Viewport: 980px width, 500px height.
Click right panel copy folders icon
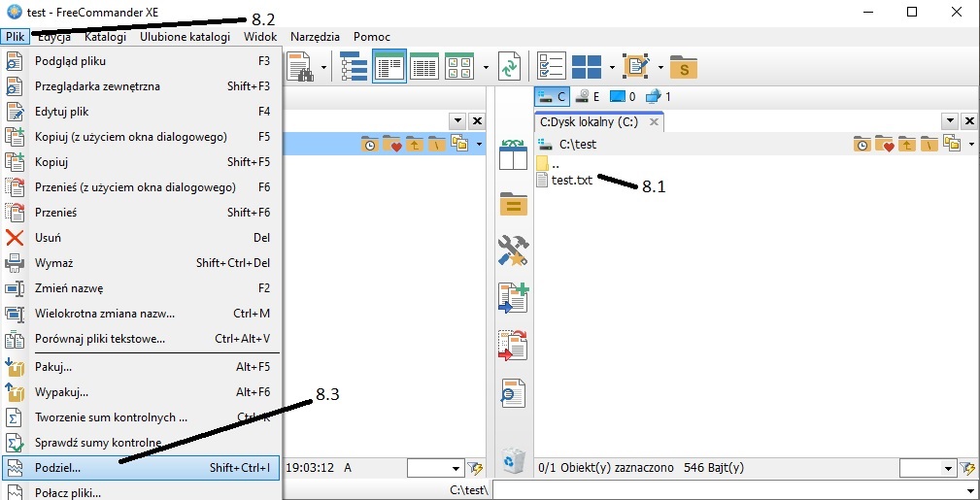(951, 143)
